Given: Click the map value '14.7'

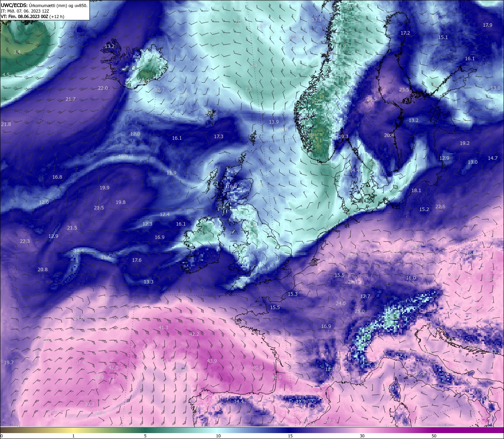Looking at the screenshot, I should tap(493, 158).
